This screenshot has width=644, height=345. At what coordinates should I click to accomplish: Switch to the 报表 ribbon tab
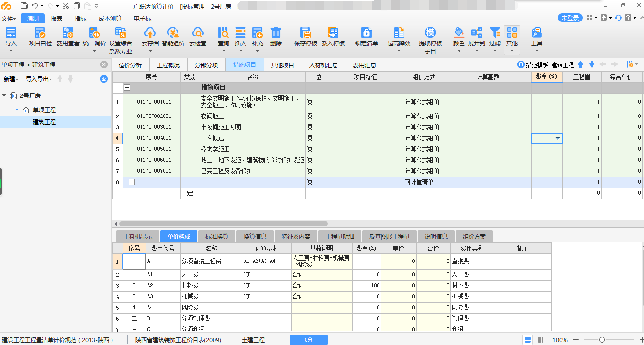tap(57, 18)
